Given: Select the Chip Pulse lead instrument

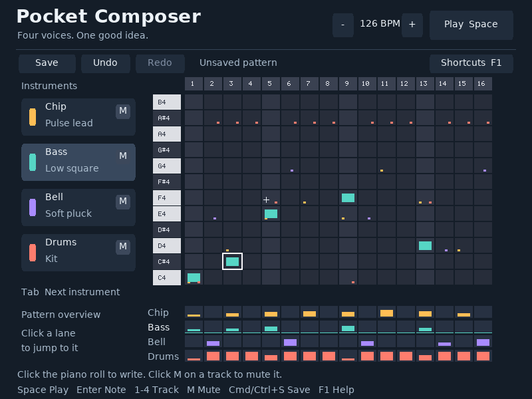Looking at the screenshot, I should (78, 117).
